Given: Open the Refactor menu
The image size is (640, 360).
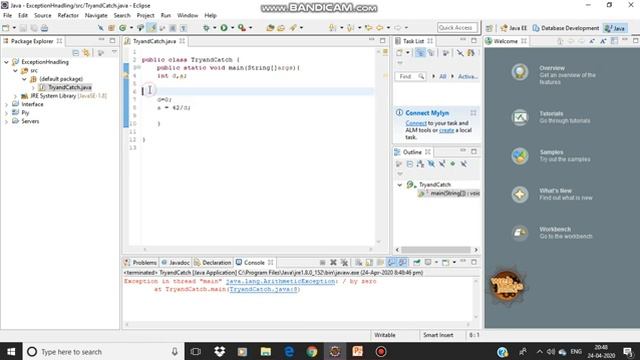Looking at the screenshot, I should click(x=68, y=15).
